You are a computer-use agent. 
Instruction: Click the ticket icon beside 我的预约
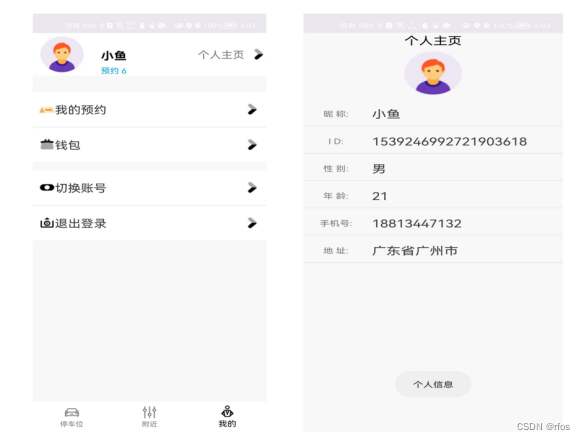(x=46, y=110)
